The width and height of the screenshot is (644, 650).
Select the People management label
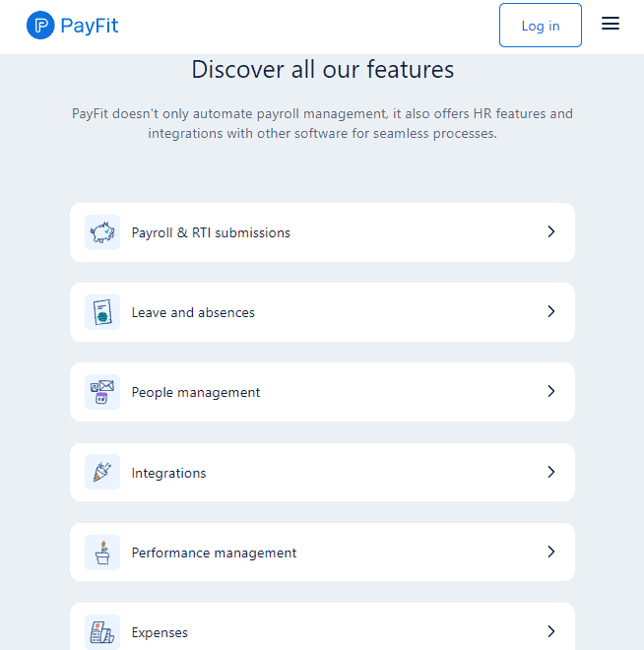coord(196,393)
